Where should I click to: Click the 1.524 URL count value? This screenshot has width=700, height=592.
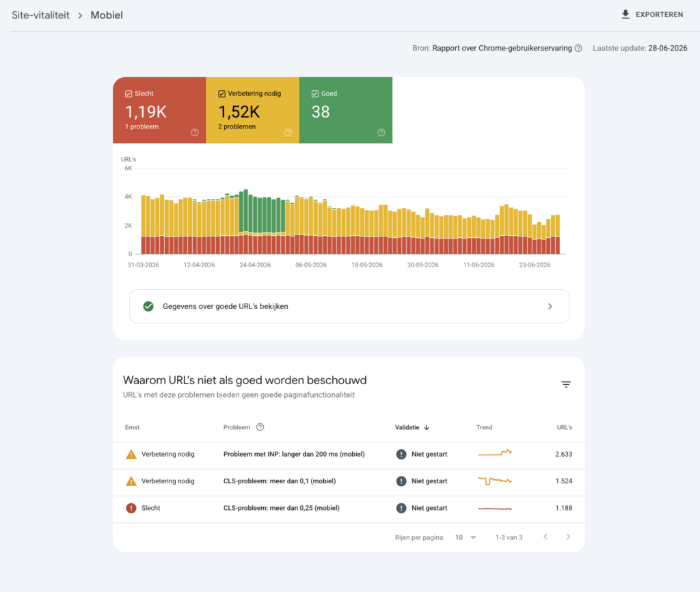(563, 481)
